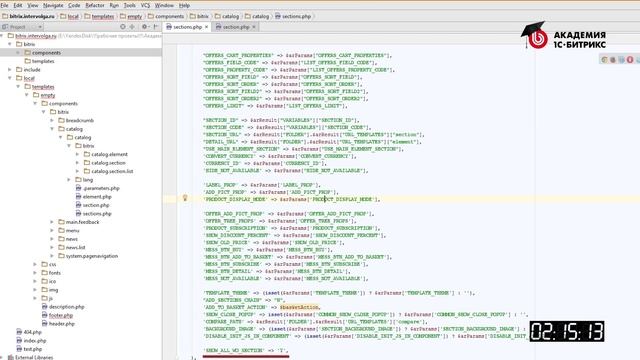Close the section.php editor tab
Viewport: 640px width, 360px height.
(254, 27)
